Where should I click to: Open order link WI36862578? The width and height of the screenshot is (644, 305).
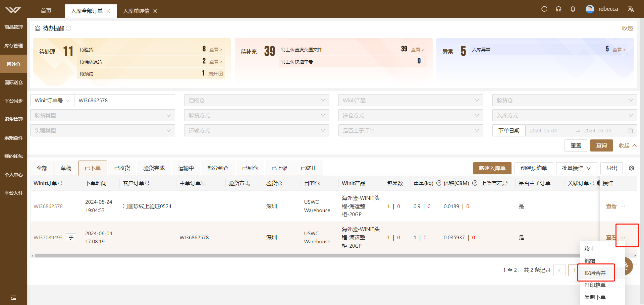(x=48, y=206)
